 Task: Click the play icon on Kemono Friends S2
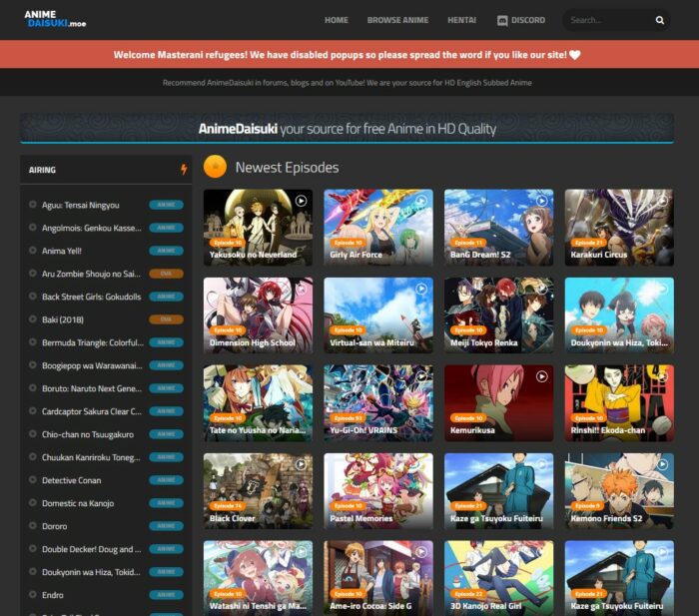(x=662, y=464)
